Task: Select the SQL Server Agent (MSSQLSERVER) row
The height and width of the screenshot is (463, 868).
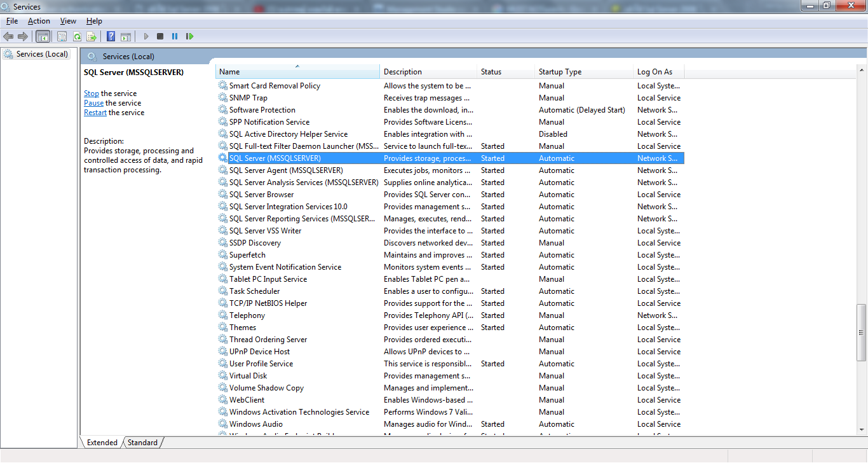Action: click(x=450, y=170)
